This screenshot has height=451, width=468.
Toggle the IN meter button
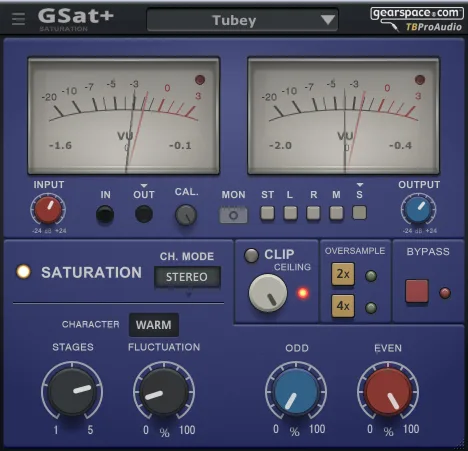click(x=105, y=214)
